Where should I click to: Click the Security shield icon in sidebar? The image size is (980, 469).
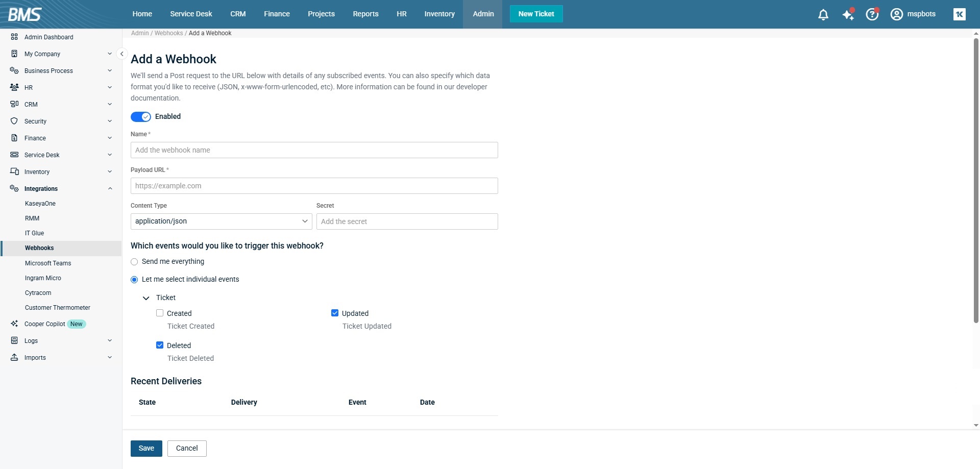click(x=14, y=121)
